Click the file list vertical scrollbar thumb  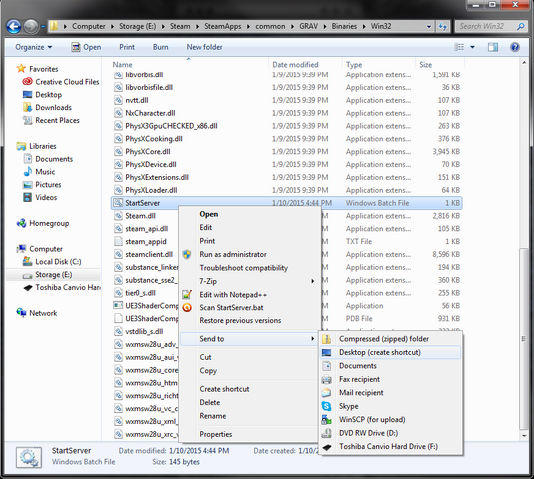[524, 338]
